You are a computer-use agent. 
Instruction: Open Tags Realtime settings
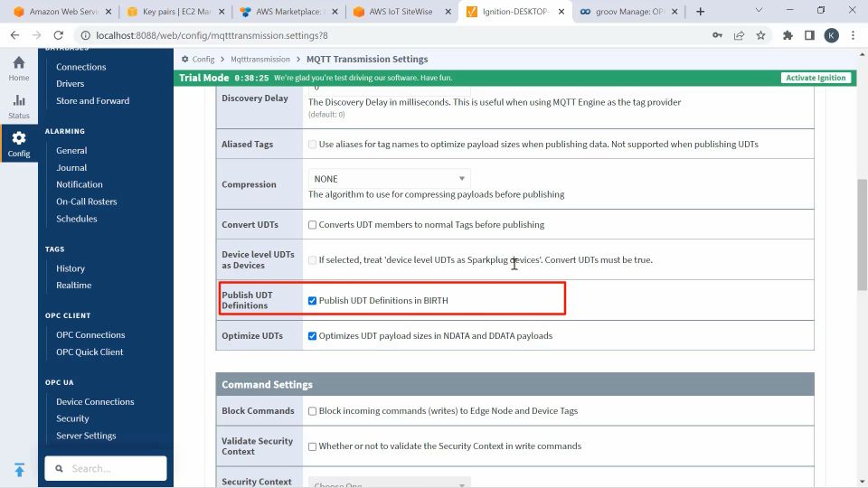(73, 285)
